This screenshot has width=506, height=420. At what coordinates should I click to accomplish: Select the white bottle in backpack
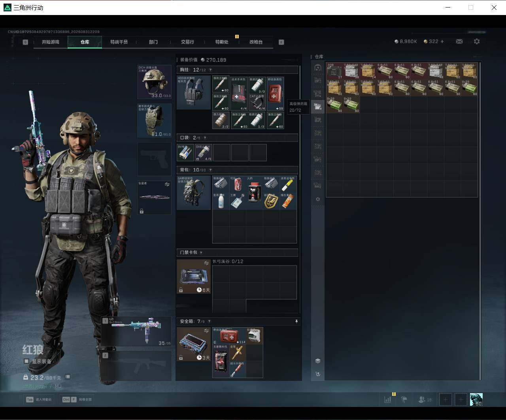[x=221, y=201]
